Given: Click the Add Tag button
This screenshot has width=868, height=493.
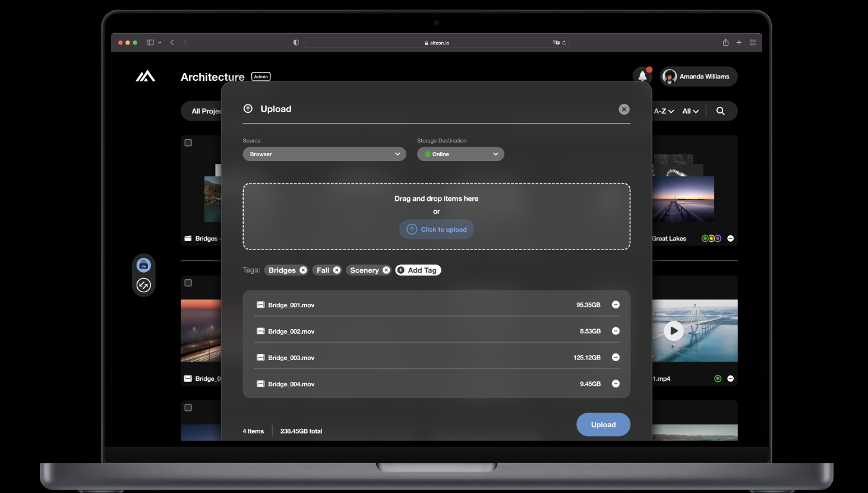Looking at the screenshot, I should (418, 270).
